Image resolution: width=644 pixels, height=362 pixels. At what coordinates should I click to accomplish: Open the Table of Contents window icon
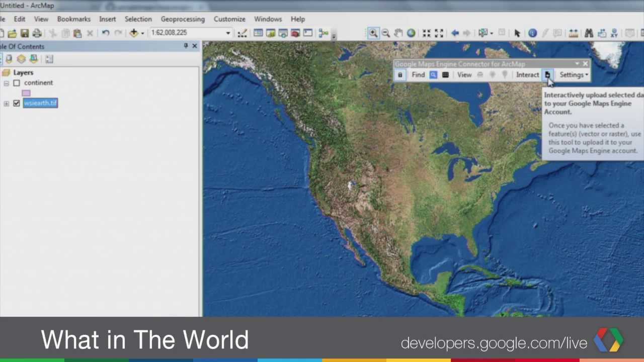tap(258, 33)
